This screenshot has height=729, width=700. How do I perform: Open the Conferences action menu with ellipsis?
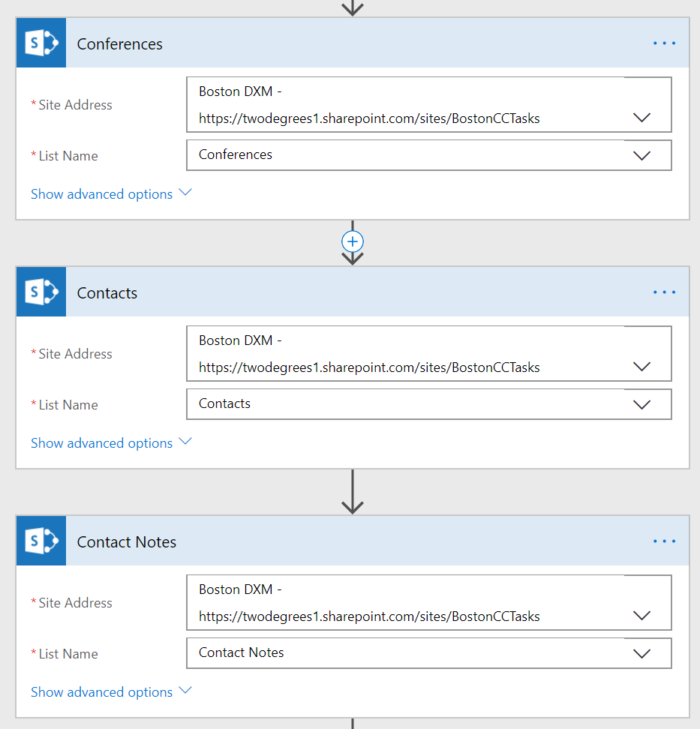[664, 43]
